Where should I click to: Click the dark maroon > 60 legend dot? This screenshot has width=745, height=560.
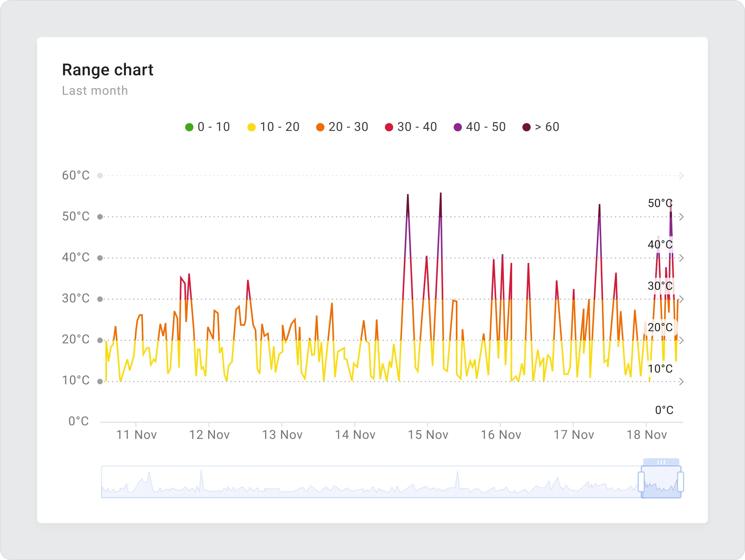tap(526, 127)
